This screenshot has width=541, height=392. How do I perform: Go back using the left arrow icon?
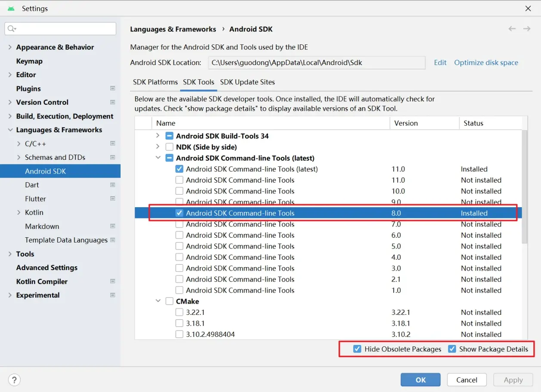tap(512, 29)
